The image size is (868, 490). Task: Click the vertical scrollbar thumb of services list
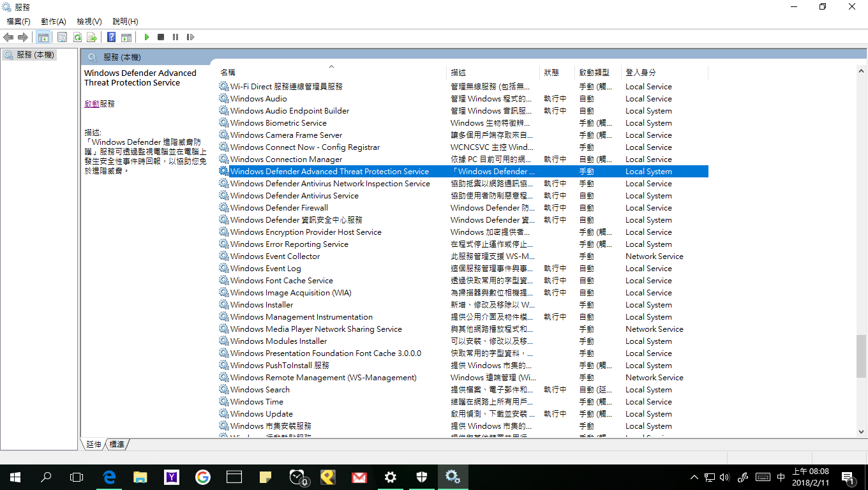(x=861, y=356)
